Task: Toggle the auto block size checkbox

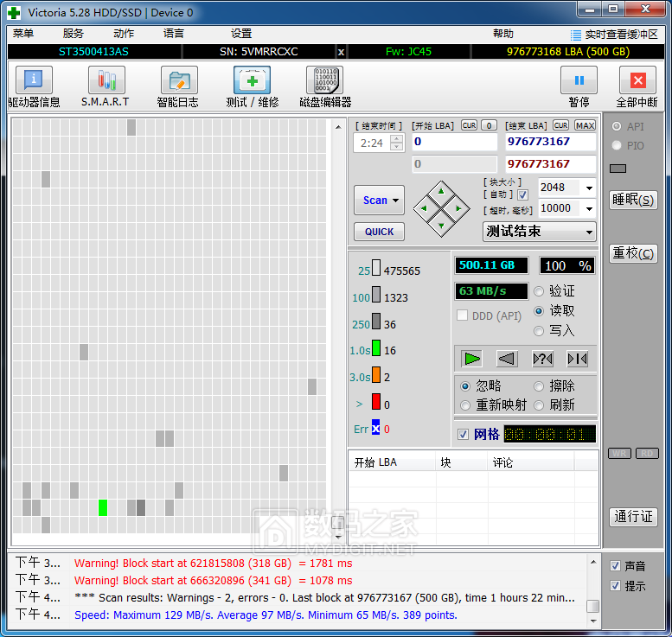Action: pos(522,195)
